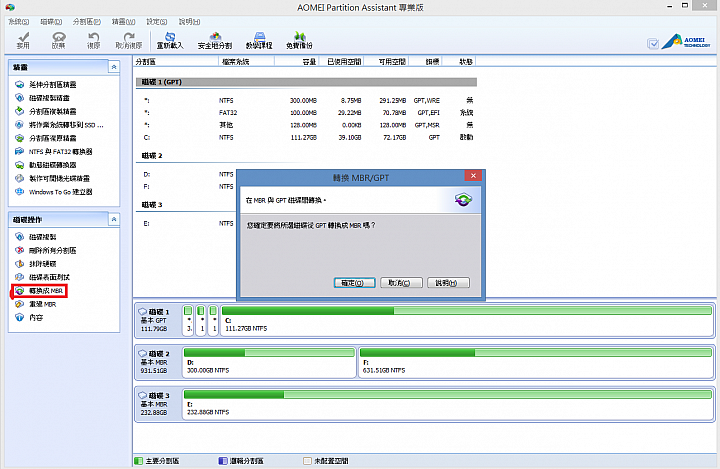The image size is (720, 469).
Task: Select 轉換成 MBR in disk operations
Action: 39,291
